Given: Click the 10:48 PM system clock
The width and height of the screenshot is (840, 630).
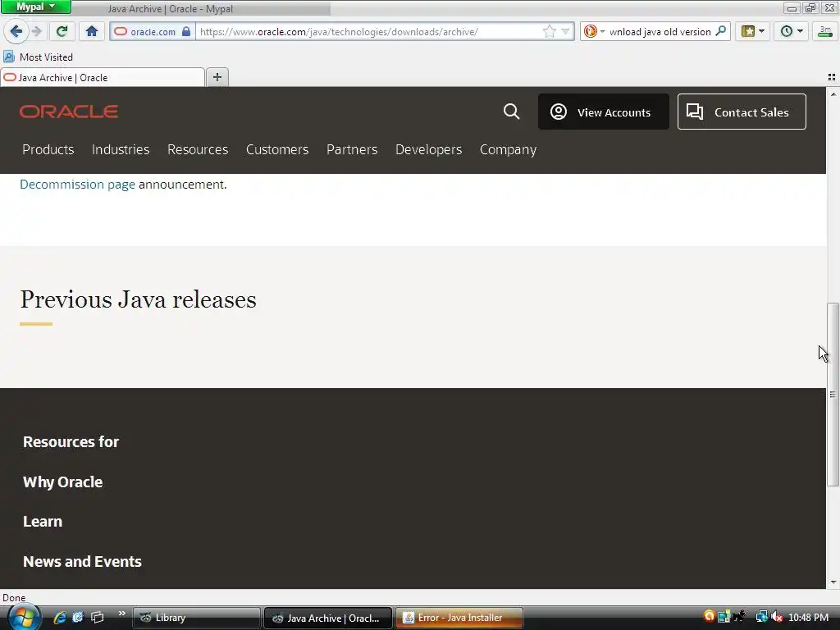Looking at the screenshot, I should click(x=808, y=618).
